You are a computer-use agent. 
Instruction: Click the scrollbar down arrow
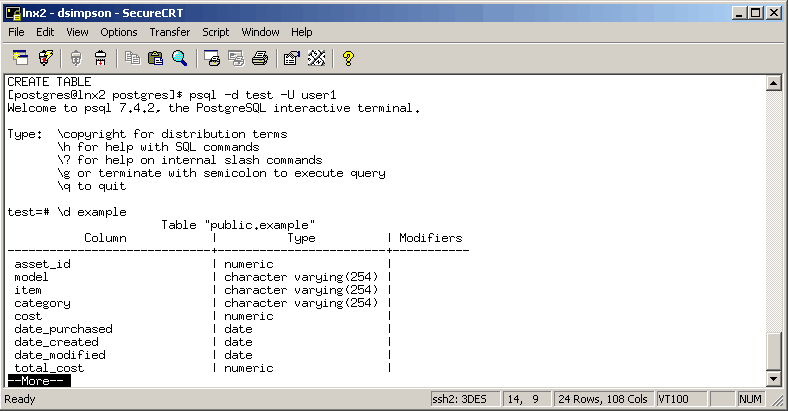click(x=772, y=379)
